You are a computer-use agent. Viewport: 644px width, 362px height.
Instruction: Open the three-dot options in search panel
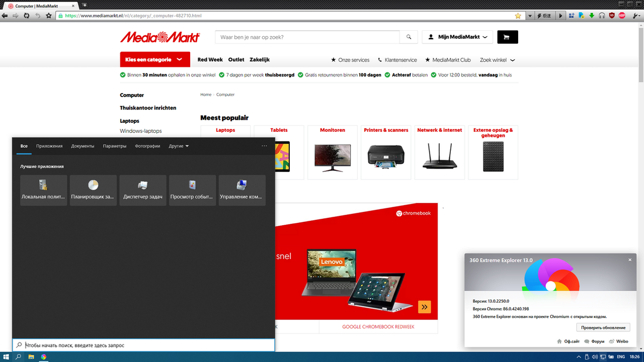tap(264, 146)
